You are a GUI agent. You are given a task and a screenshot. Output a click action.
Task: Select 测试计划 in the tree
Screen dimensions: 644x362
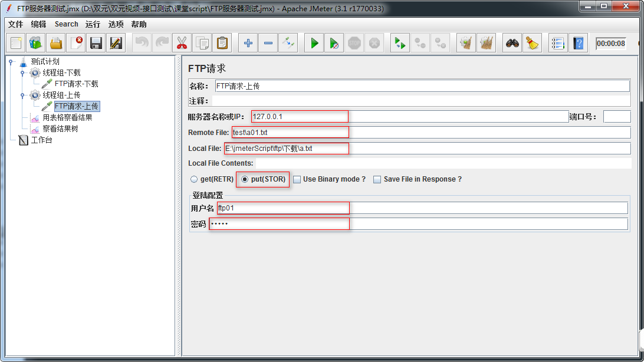(45, 61)
